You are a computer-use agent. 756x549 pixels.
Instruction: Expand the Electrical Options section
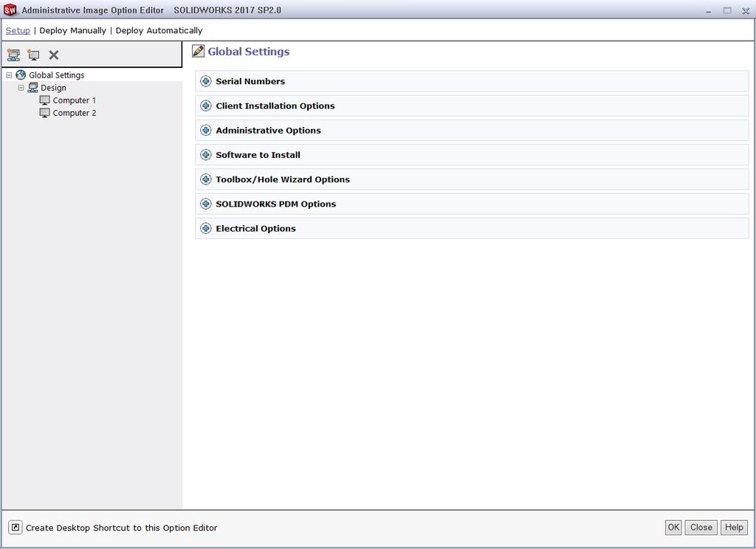[x=206, y=229]
